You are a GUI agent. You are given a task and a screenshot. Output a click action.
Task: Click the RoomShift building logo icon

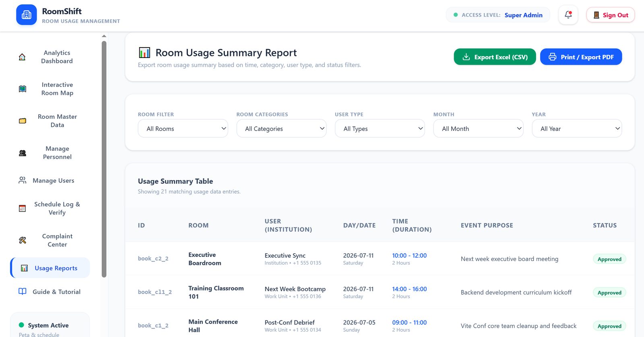(x=27, y=15)
